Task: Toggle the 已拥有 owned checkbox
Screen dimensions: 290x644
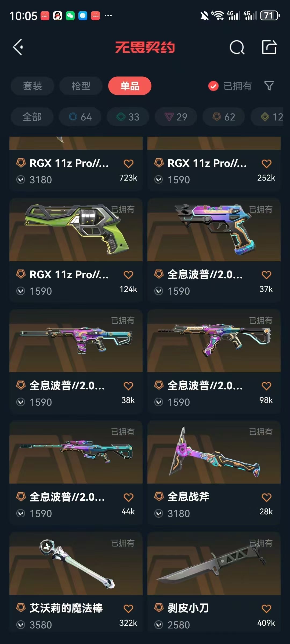Action: pyautogui.click(x=213, y=86)
